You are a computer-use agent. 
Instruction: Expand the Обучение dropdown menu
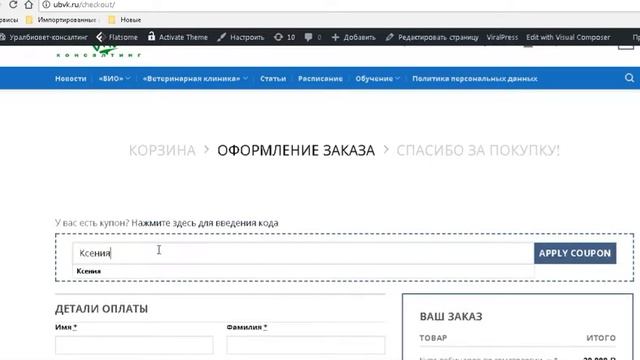coord(378,78)
